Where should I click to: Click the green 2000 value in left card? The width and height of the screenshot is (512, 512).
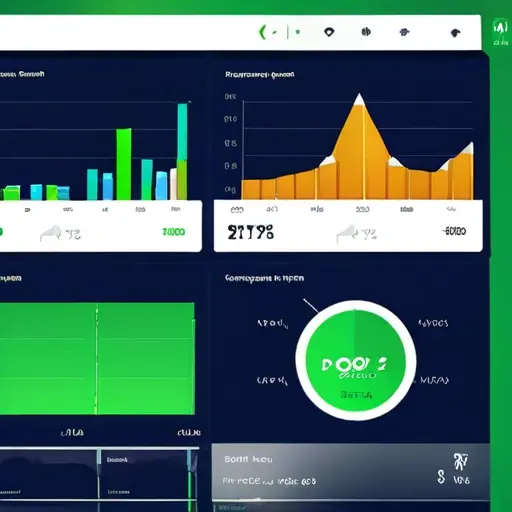pos(173,232)
